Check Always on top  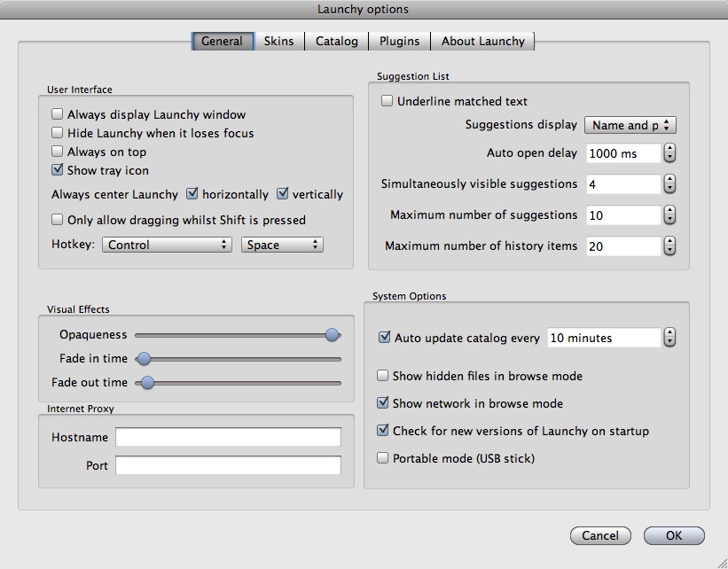(56, 152)
